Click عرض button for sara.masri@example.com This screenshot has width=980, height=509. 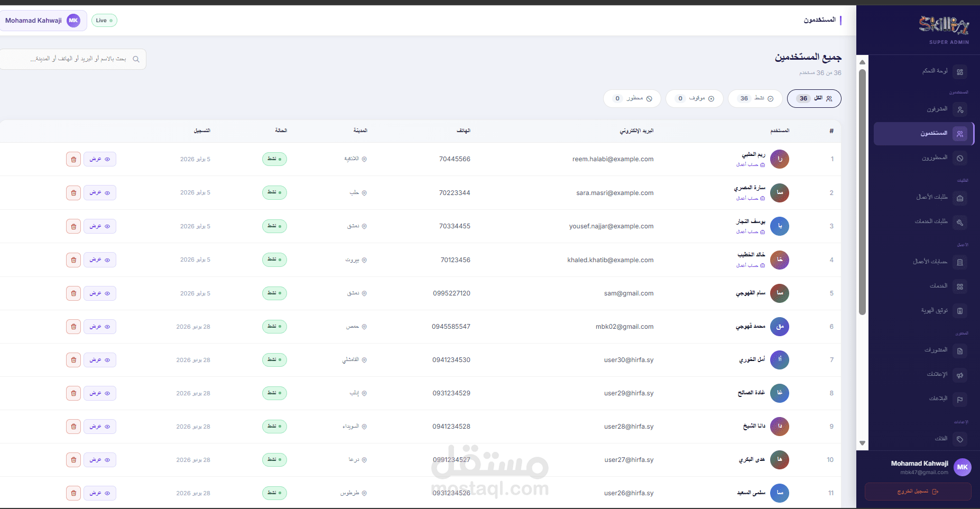point(100,193)
